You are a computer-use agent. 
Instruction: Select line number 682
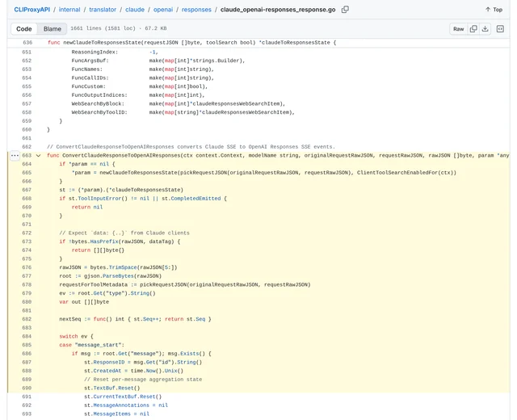(x=27, y=319)
